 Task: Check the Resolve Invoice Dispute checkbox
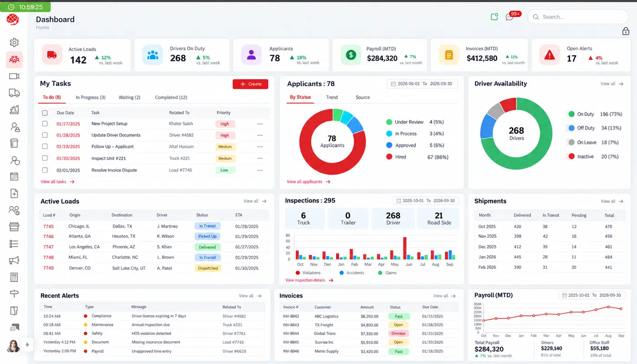click(x=45, y=170)
